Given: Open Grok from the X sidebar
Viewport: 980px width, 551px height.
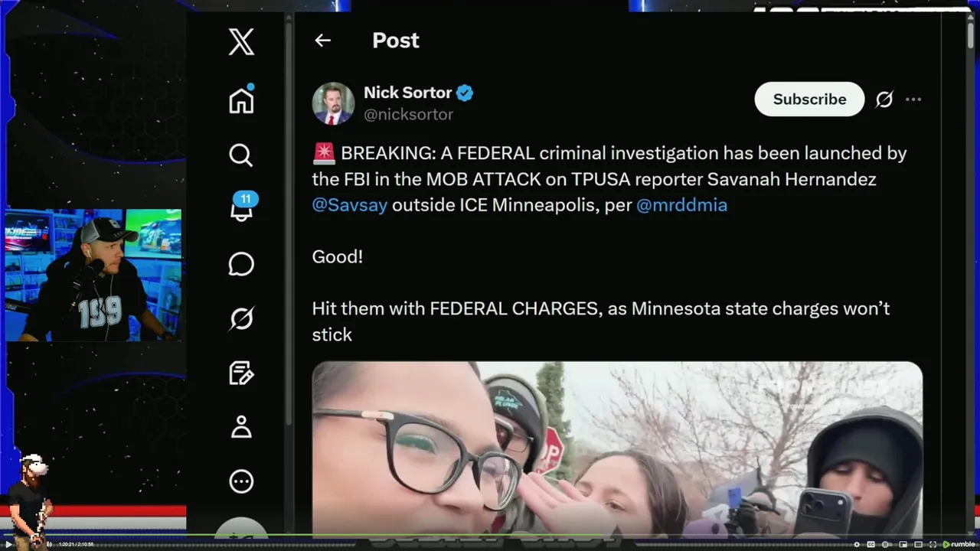Looking at the screenshot, I should coord(241,318).
